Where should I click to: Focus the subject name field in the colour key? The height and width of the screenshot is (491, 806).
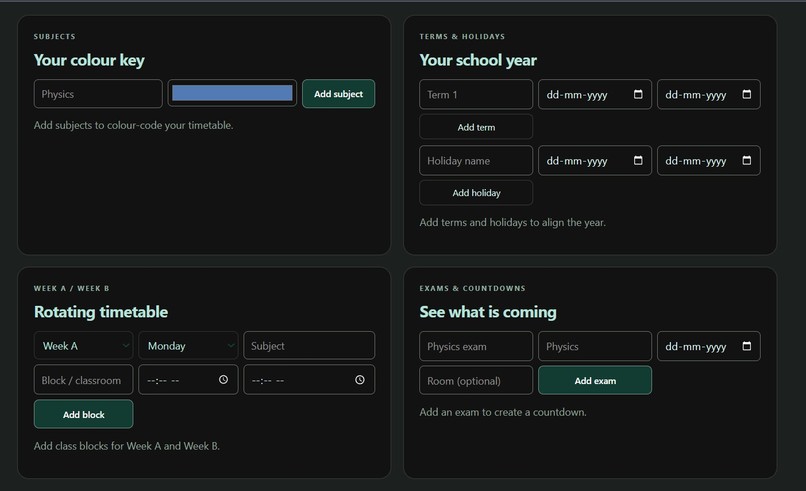98,94
